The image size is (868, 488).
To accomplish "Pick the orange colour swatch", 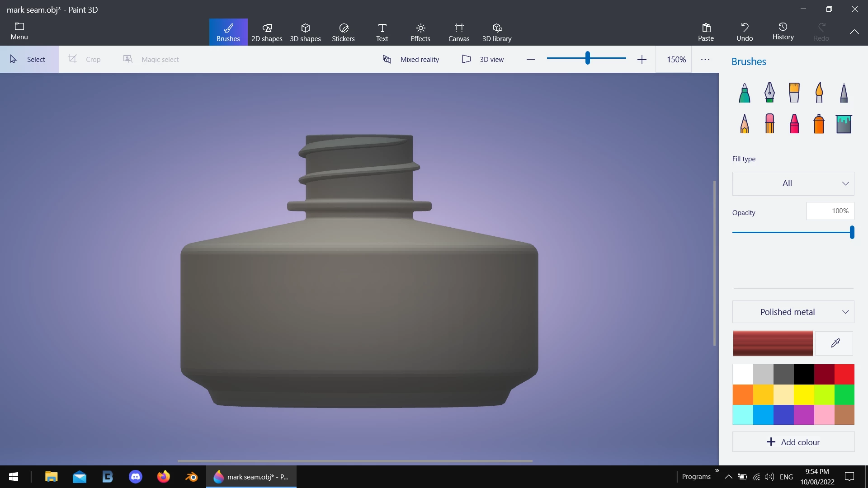I will pos(742,394).
